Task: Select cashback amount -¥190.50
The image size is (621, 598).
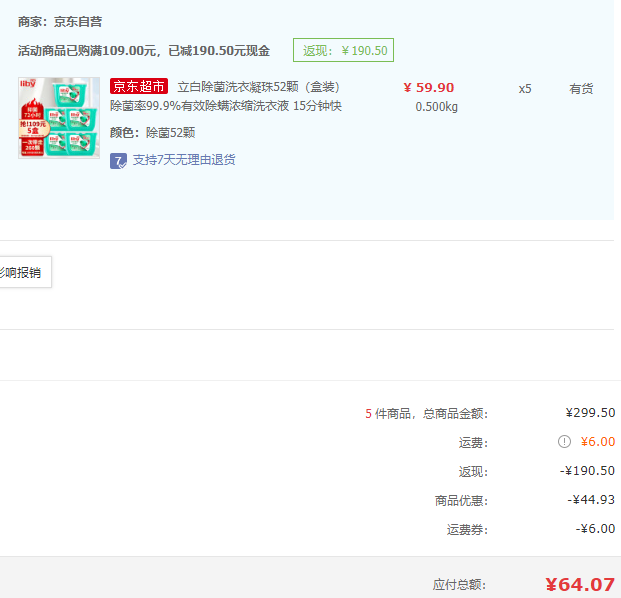Action: click(587, 470)
